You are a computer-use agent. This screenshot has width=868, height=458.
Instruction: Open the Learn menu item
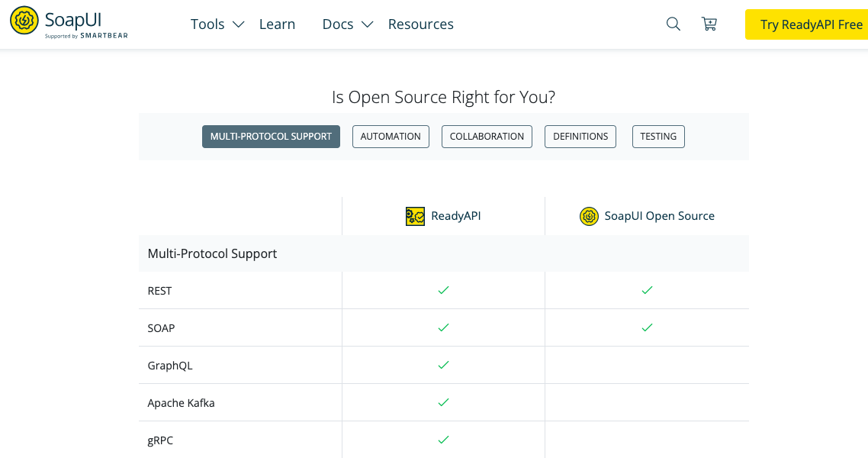277,24
